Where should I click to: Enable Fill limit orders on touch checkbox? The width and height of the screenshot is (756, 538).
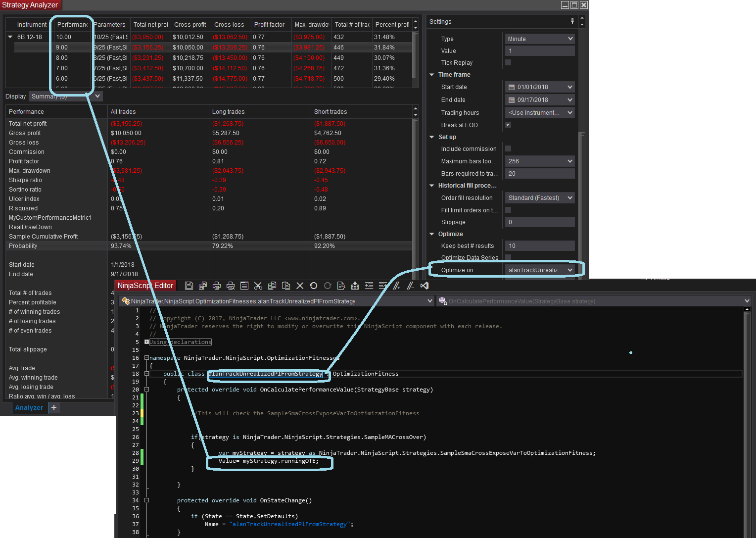(508, 210)
